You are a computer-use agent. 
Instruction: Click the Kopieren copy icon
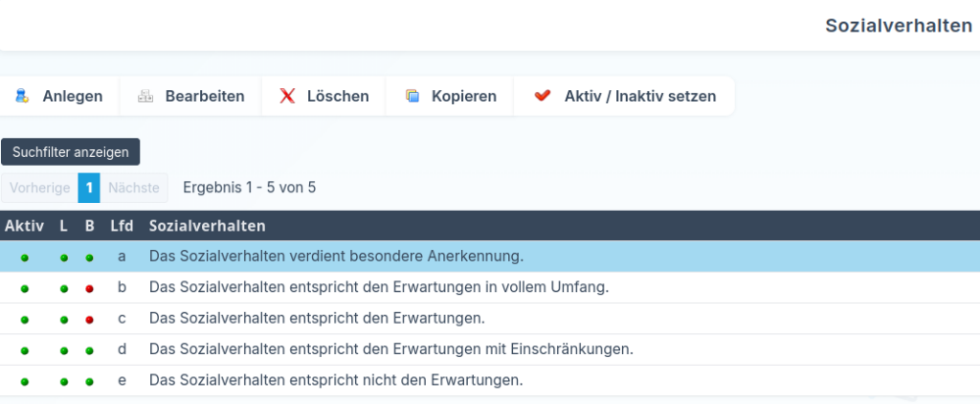412,96
